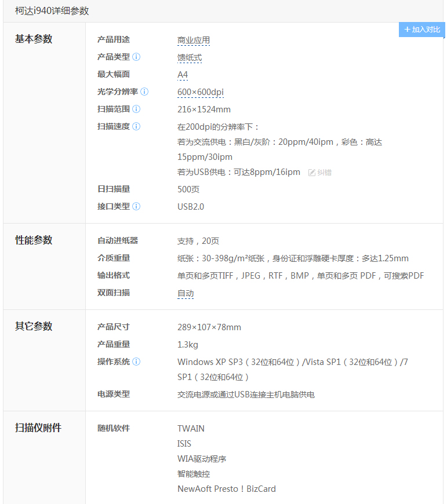Open info icon next to 扫描速度
Image resolution: width=447 pixels, height=504 pixels.
point(136,127)
